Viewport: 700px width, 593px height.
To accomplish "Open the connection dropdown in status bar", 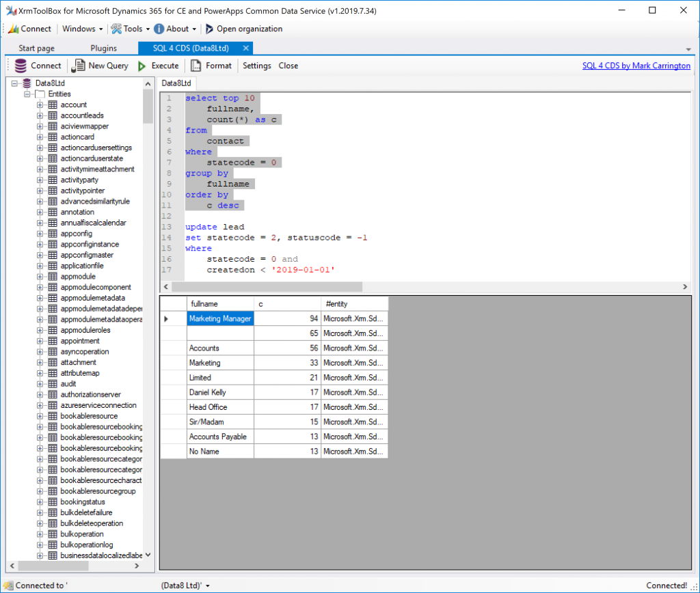I will (207, 585).
